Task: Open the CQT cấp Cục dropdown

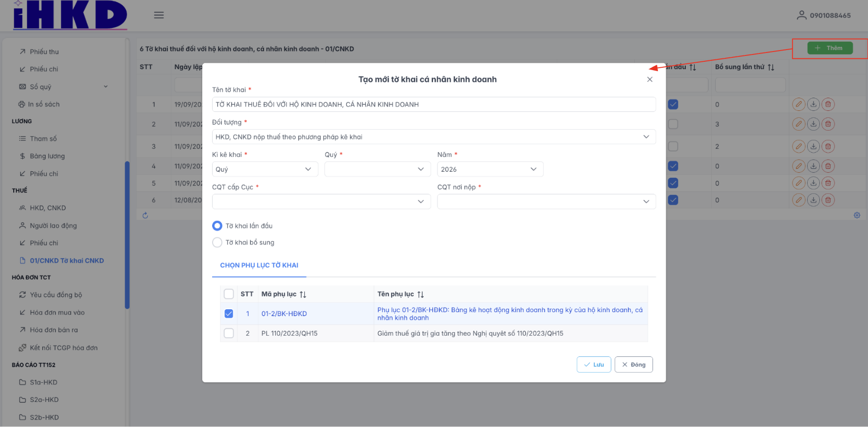Action: [321, 202]
